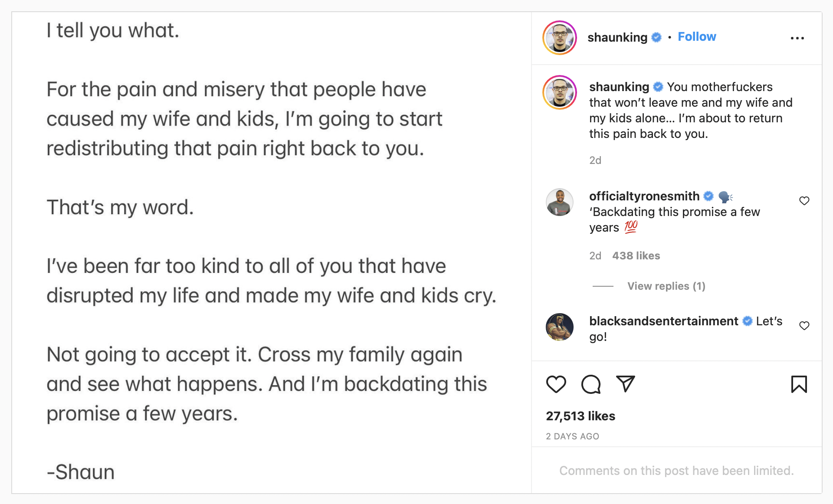Screen dimensions: 833x504
Task: Click the 2 DAYS AGO timestamp
Action: pos(572,436)
